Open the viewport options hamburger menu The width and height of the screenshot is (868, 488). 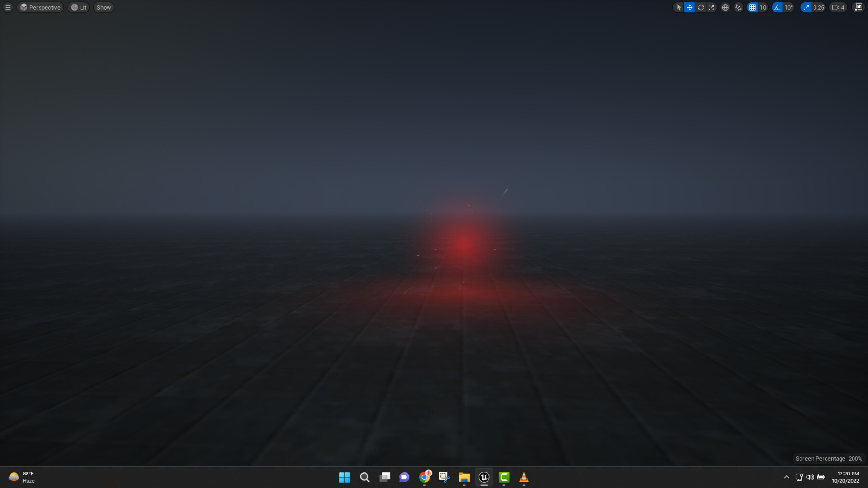pos(8,7)
